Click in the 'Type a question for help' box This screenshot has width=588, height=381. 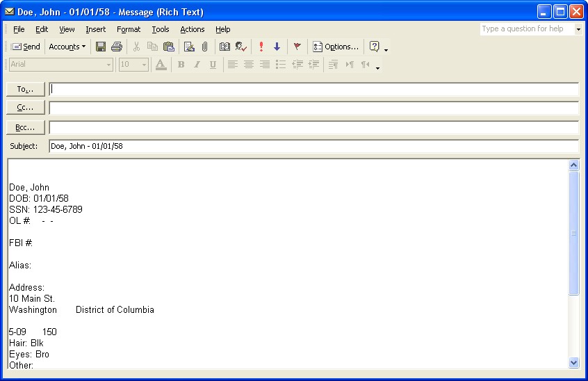[x=528, y=29]
